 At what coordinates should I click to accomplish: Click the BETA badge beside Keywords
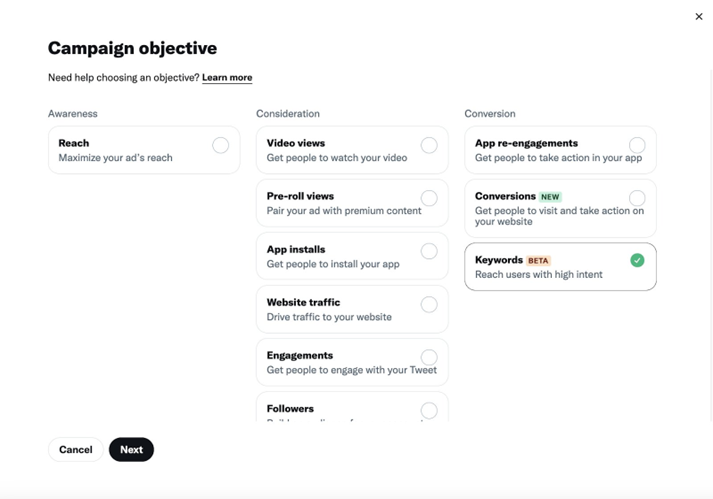pos(538,260)
